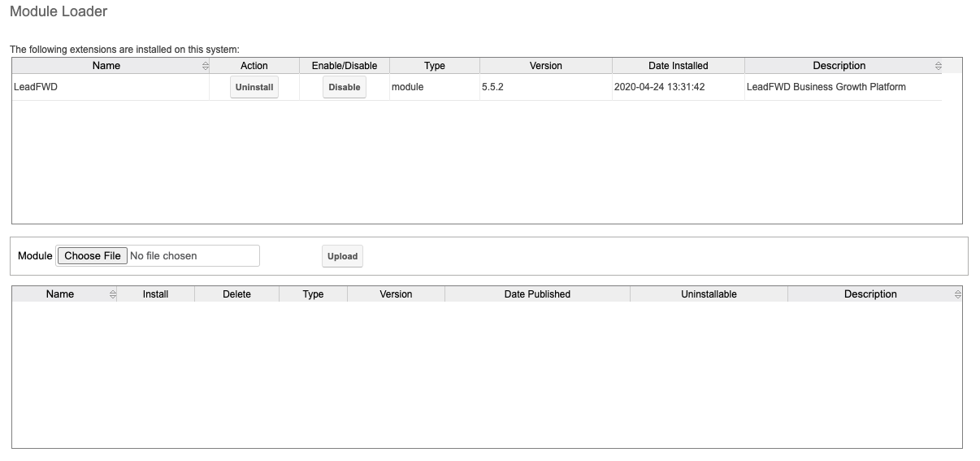Sort installed extensions by Name arrows
Screen dimensions: 980x461
[x=205, y=66]
